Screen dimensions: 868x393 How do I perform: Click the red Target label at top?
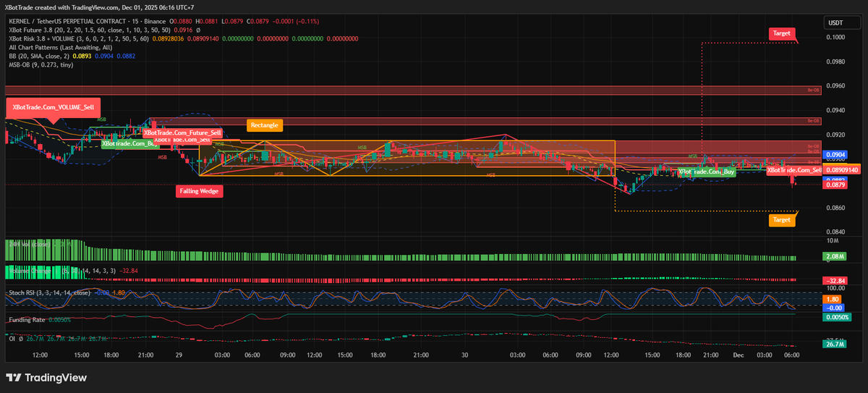pos(782,33)
